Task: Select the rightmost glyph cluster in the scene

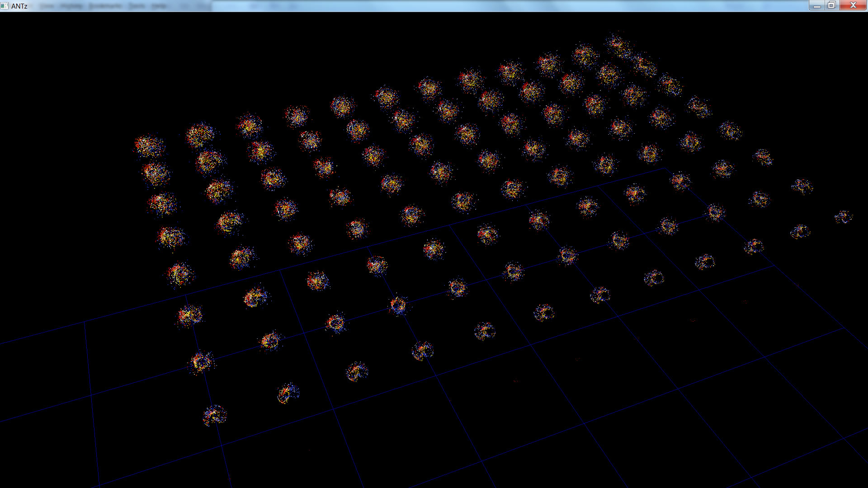Action: pos(844,217)
